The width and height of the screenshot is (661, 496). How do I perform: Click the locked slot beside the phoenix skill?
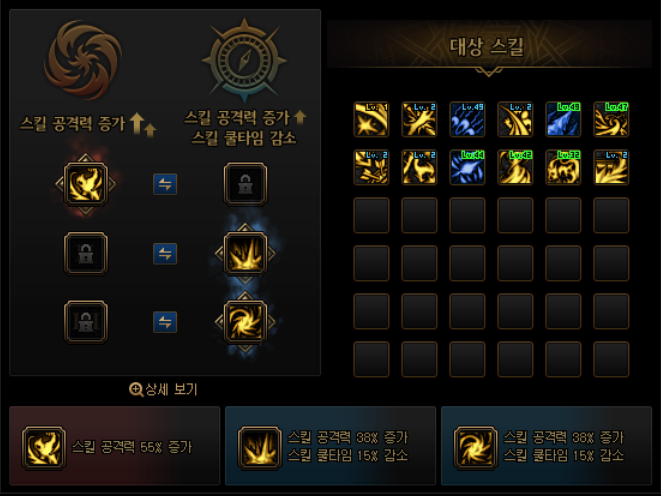pos(245,184)
